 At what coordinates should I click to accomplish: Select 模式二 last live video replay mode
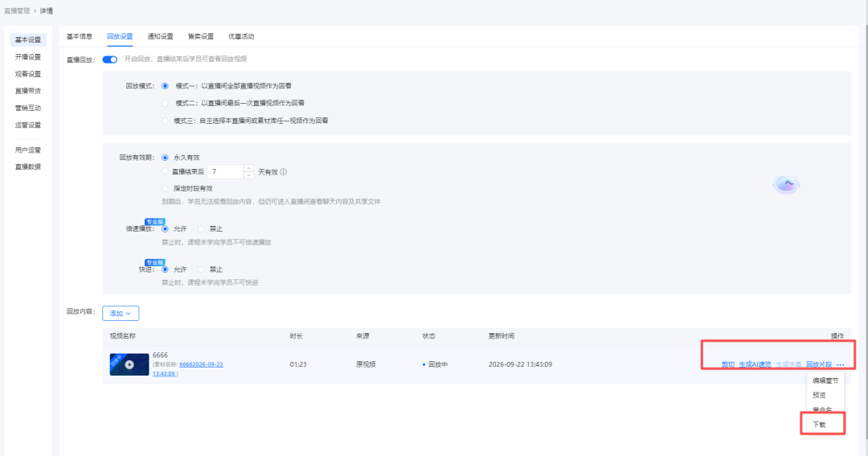click(165, 103)
